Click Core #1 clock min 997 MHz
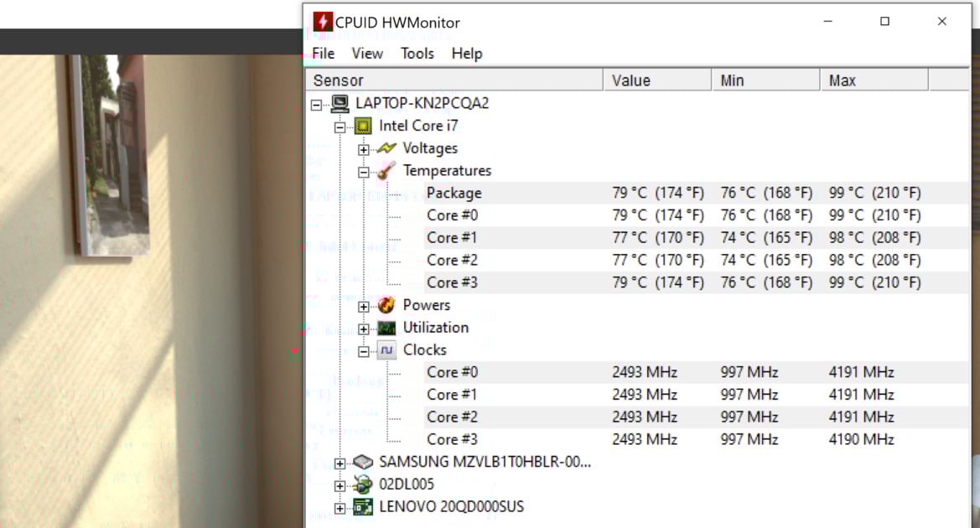The image size is (980, 528). click(x=749, y=395)
